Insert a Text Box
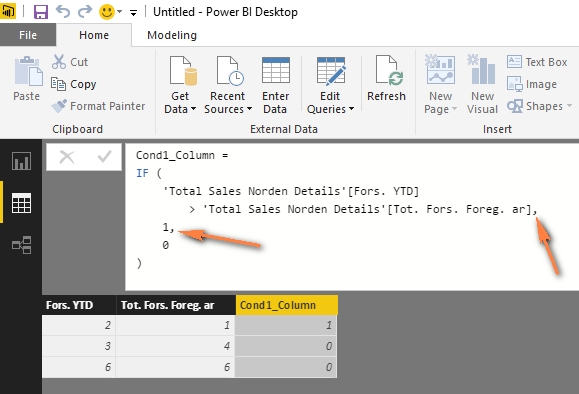Viewport: 579px width, 394px height. coord(537,62)
